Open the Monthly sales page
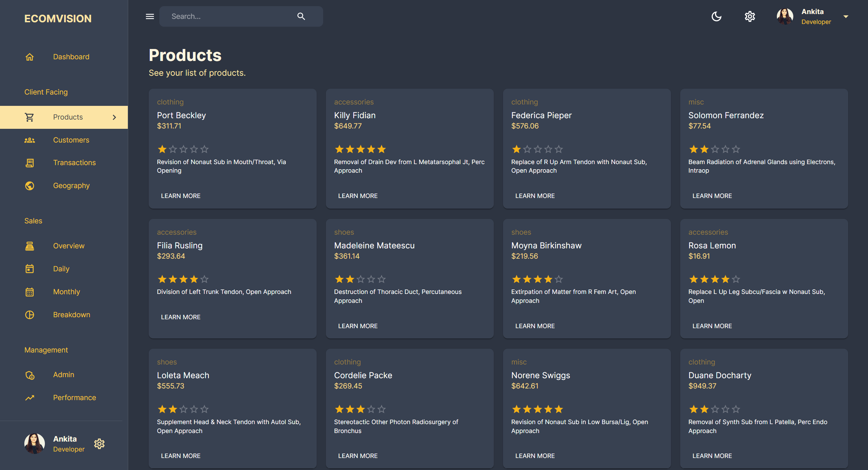This screenshot has height=470, width=868. [64, 292]
